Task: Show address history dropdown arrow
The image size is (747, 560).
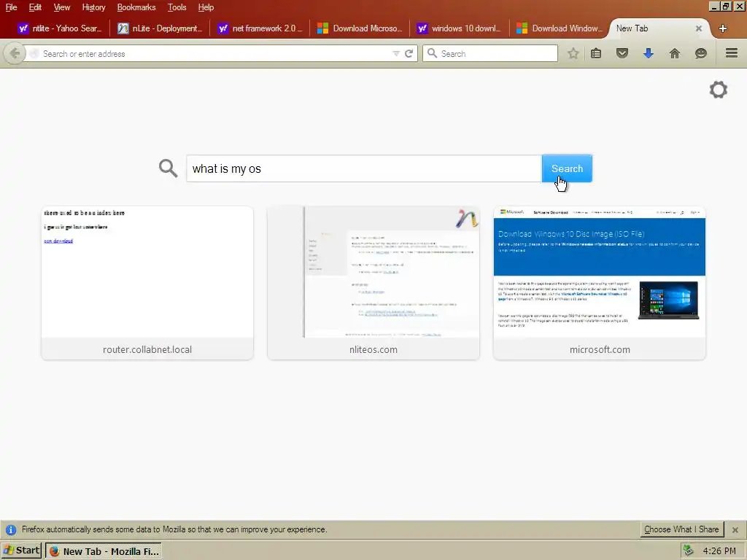Action: click(x=396, y=54)
